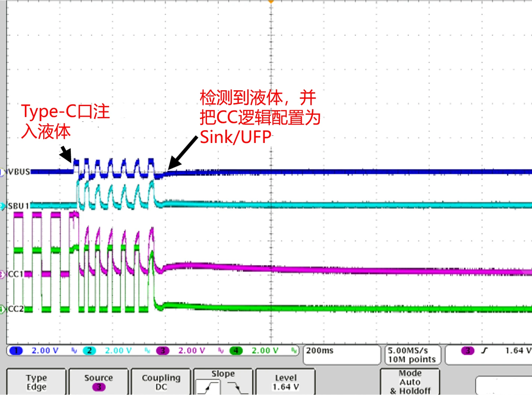Click the blue channel 1 scale badge
This screenshot has width=532, height=395.
[x=16, y=351]
